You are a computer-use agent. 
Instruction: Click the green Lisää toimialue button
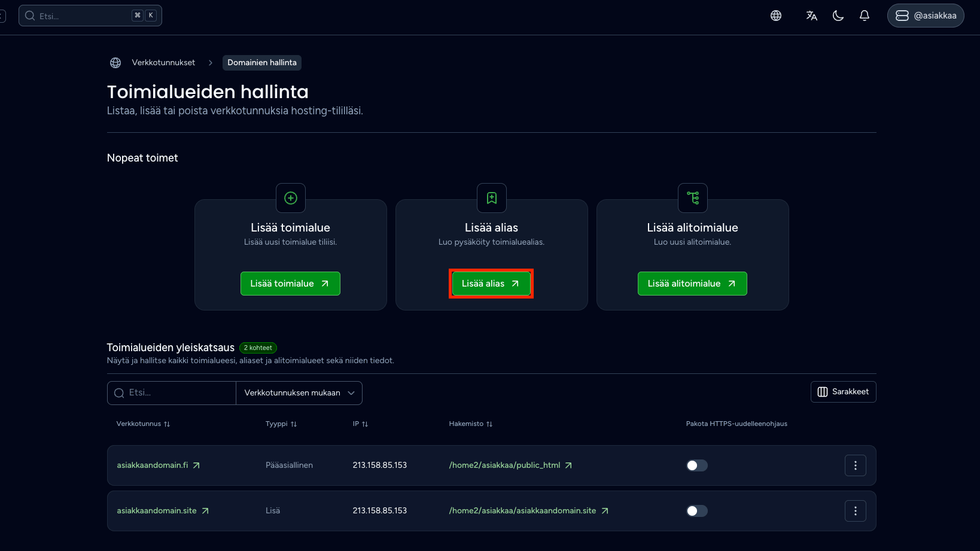[x=290, y=284]
